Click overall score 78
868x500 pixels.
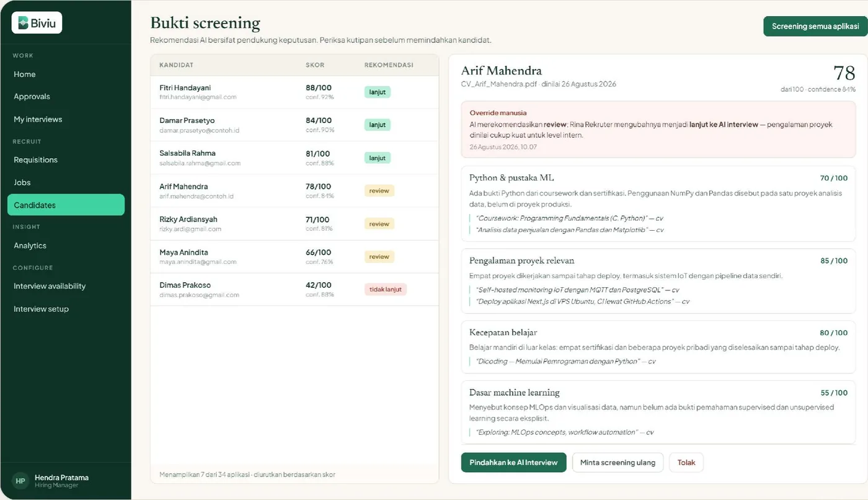pos(844,73)
